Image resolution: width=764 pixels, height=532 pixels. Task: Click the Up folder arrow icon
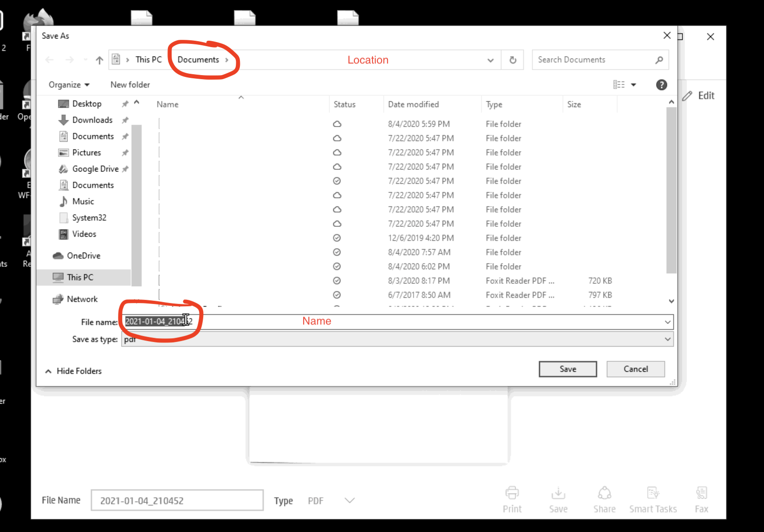[x=100, y=60]
